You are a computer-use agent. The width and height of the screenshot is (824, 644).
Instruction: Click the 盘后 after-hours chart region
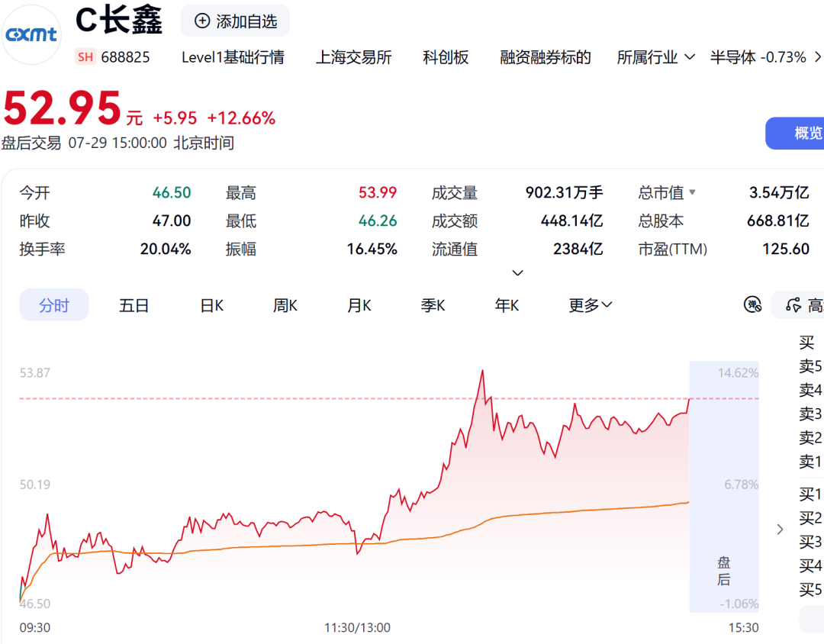[x=723, y=487]
